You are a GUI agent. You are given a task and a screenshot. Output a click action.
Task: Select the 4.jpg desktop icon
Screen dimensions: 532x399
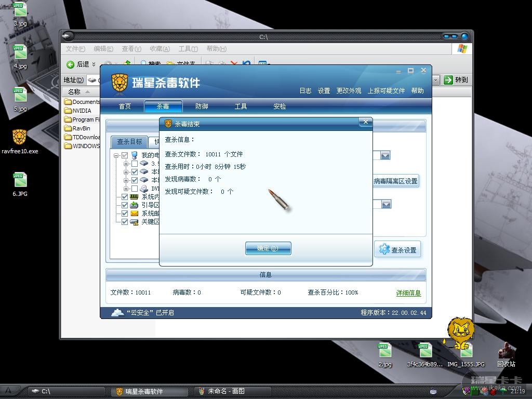point(20,57)
